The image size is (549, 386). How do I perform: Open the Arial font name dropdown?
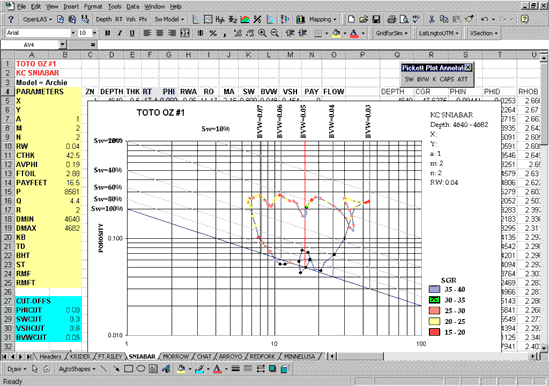coord(73,33)
